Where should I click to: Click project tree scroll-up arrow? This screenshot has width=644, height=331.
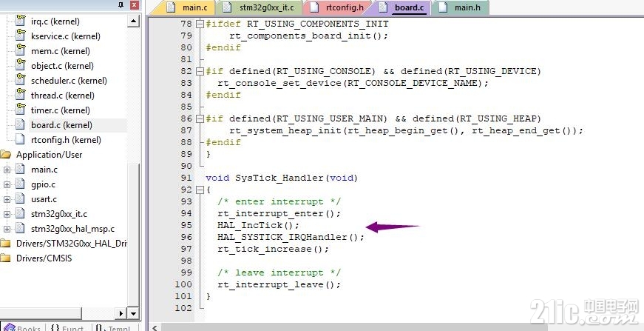coord(134,21)
